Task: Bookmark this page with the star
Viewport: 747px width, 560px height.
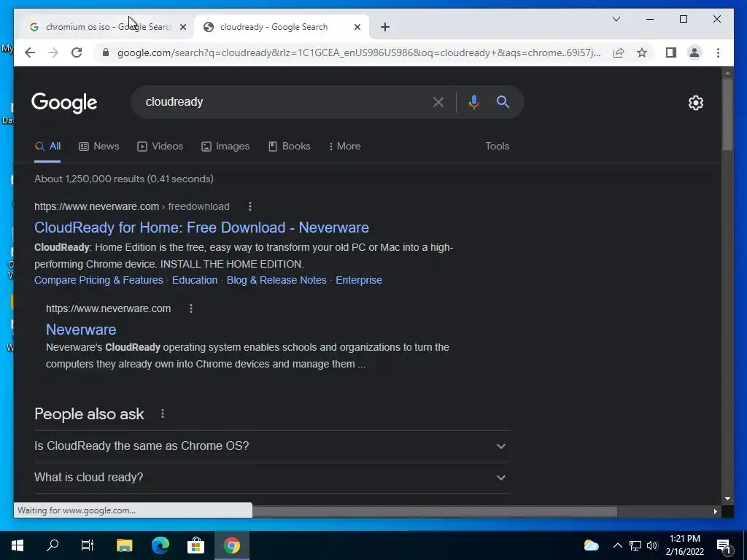Action: (642, 52)
